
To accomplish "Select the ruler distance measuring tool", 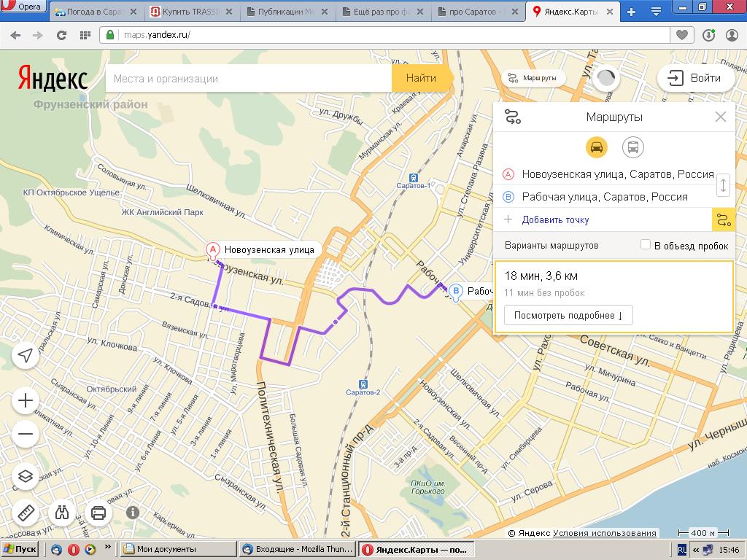I will (x=26, y=513).
